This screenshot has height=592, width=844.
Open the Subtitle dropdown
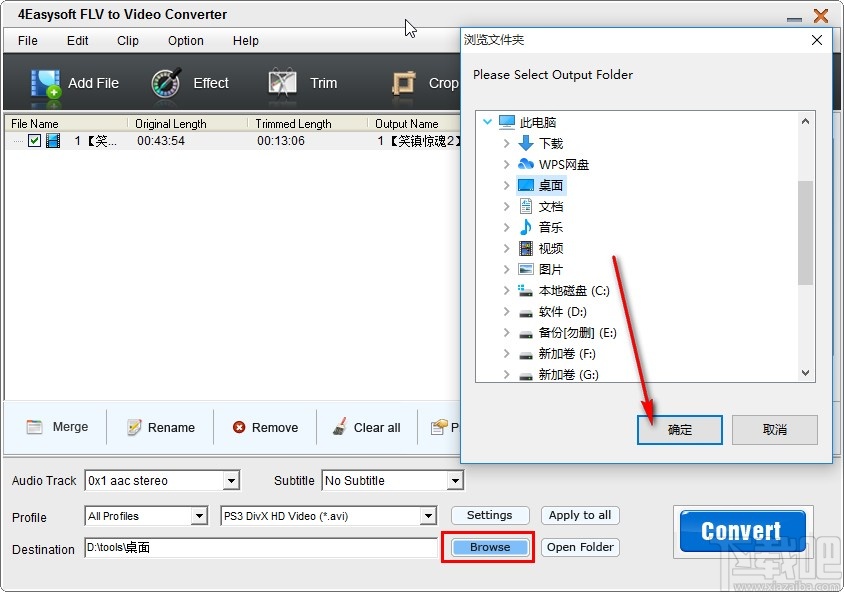click(x=454, y=480)
